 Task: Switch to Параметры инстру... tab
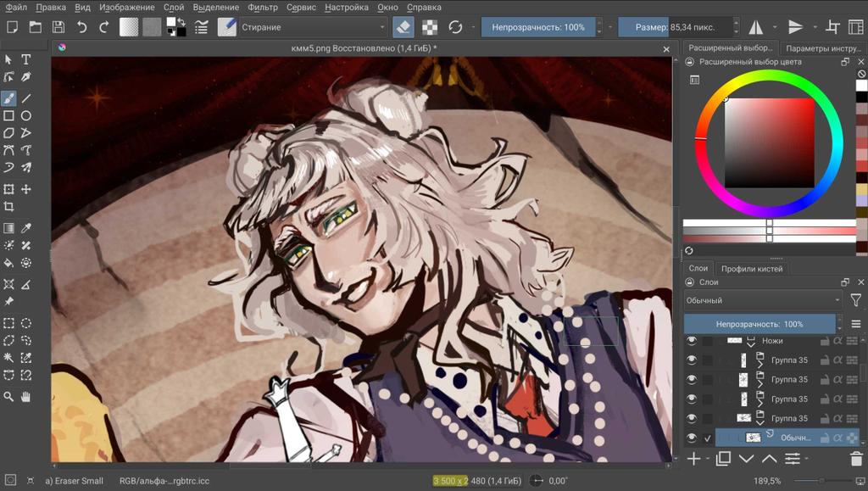point(823,48)
